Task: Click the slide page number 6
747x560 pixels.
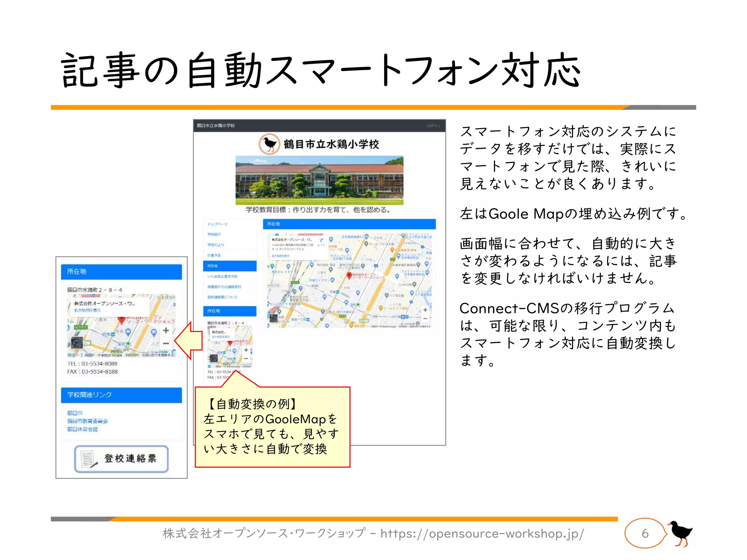Action: [x=645, y=533]
